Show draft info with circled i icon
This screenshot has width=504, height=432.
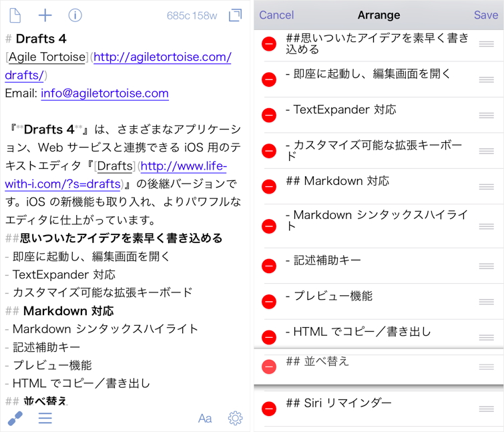click(x=75, y=15)
